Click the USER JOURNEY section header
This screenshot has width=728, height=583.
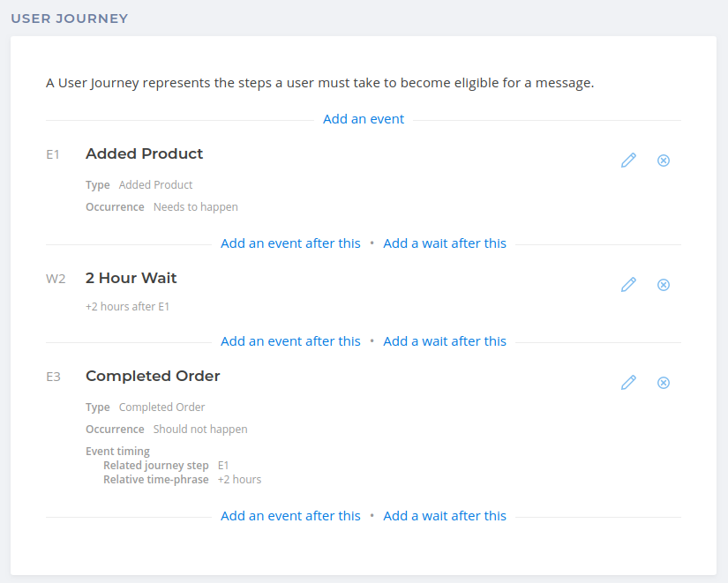(x=70, y=19)
